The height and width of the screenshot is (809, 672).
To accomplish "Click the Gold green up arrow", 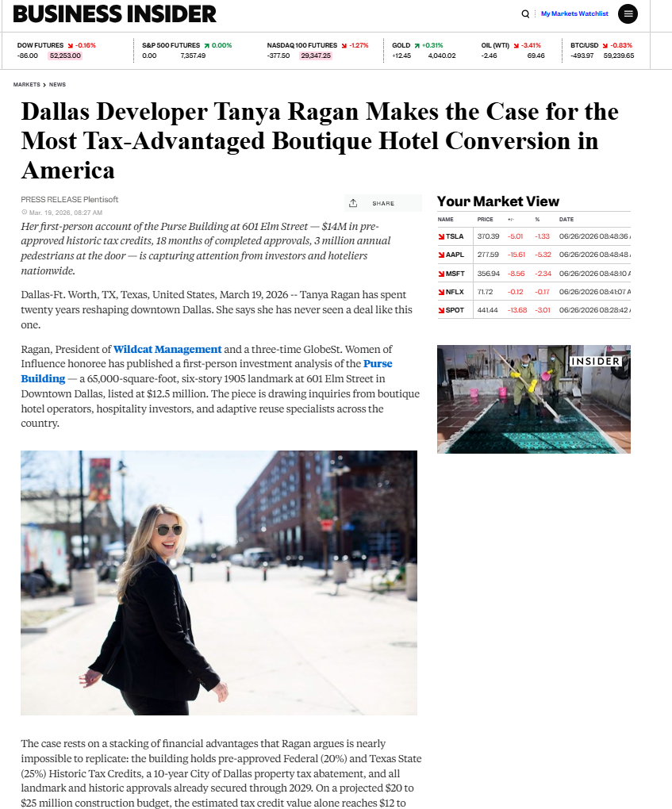I will [417, 46].
